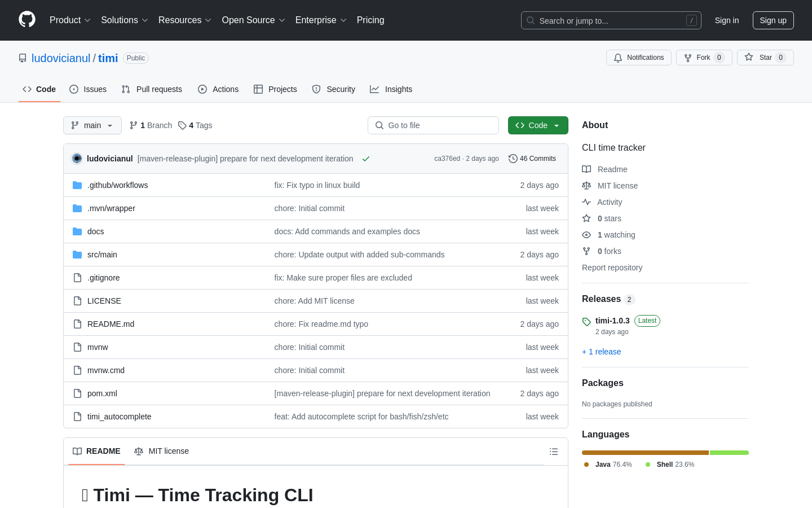Click the docs folder icon

(x=77, y=231)
